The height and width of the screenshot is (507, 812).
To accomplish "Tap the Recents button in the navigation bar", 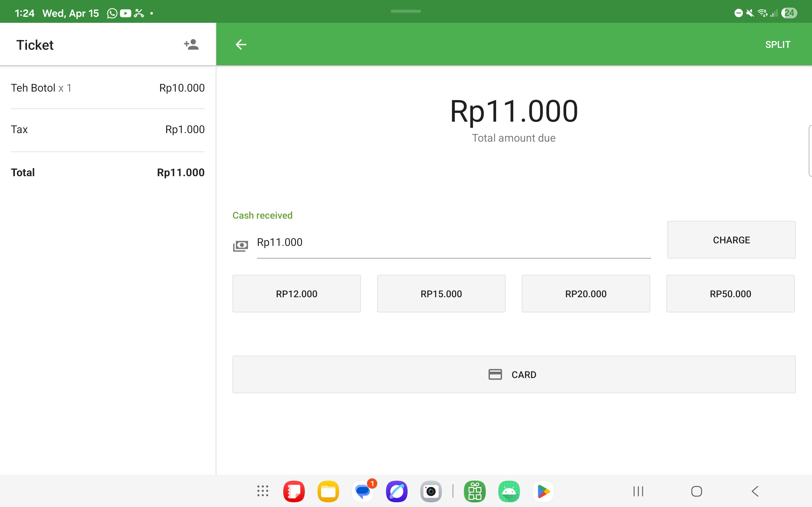I will coord(638,491).
